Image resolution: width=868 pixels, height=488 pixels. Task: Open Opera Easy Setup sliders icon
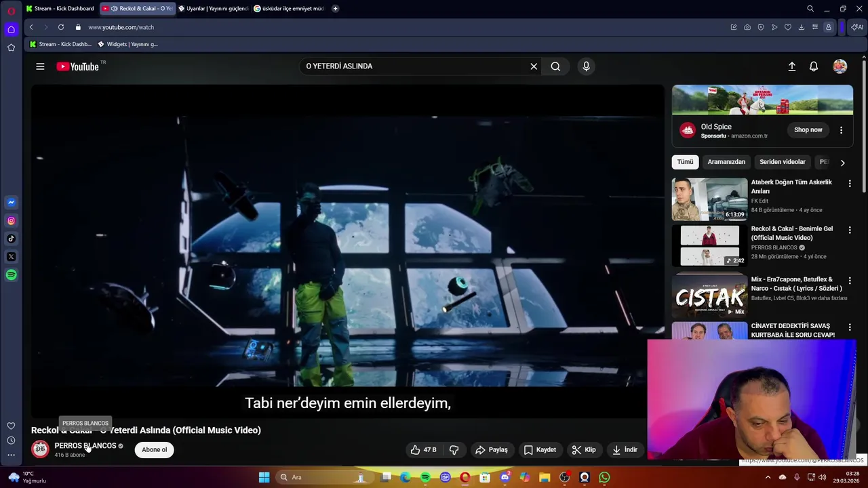coord(815,27)
